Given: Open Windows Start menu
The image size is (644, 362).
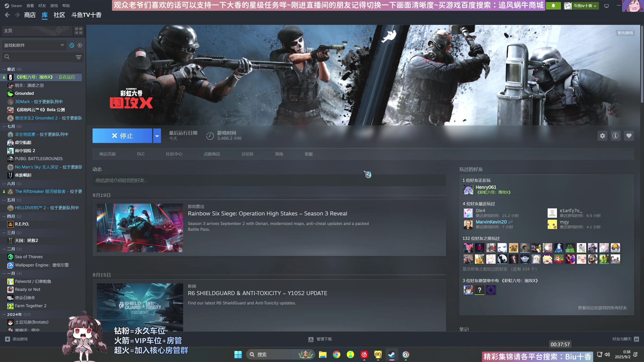Looking at the screenshot, I should [x=238, y=354].
